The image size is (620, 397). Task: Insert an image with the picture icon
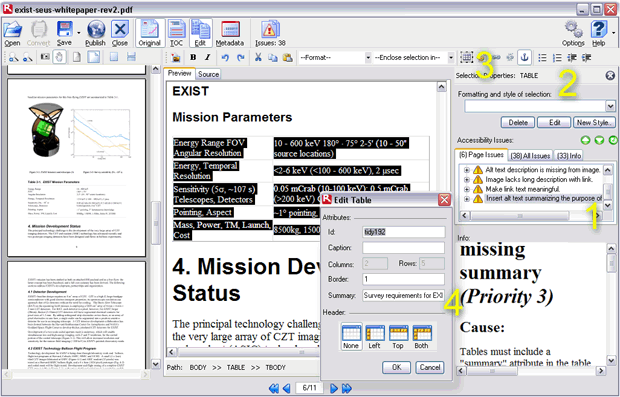[176, 58]
